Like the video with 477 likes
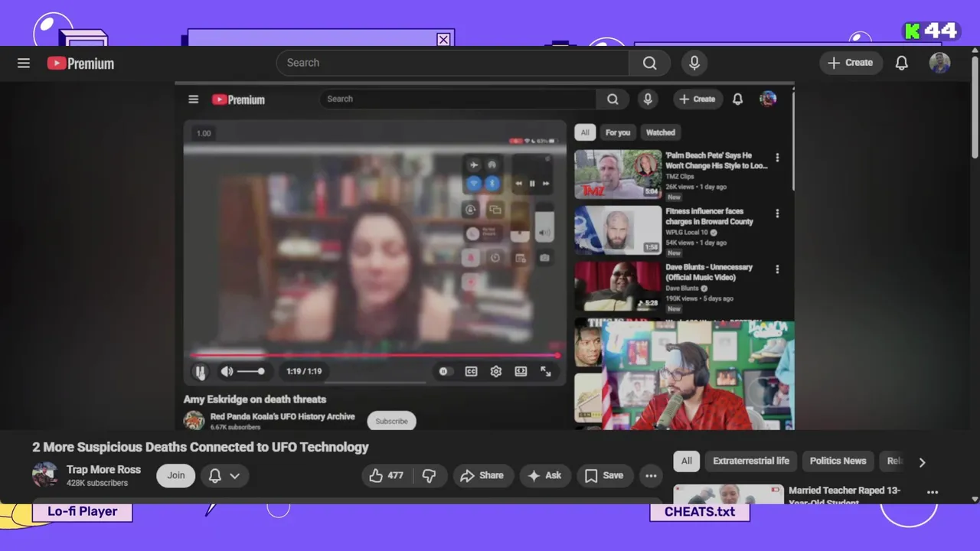This screenshot has height=551, width=980. click(387, 475)
